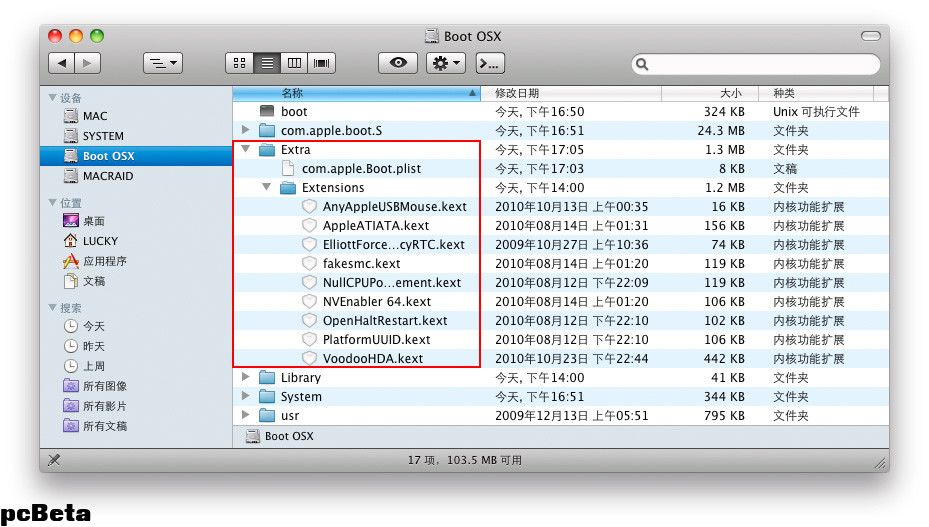Select VoodooHDA.kext
Viewport: 929px width, 527px height.
[x=560, y=358]
